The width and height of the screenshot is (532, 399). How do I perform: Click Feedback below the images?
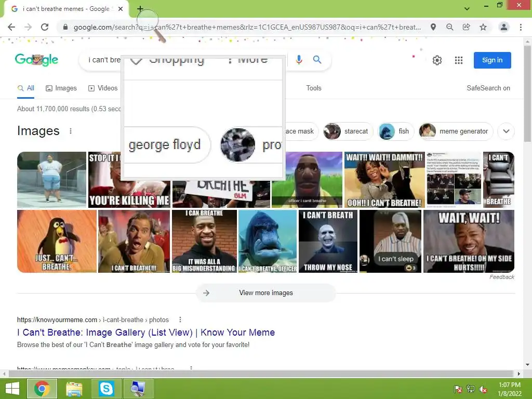[x=502, y=277]
